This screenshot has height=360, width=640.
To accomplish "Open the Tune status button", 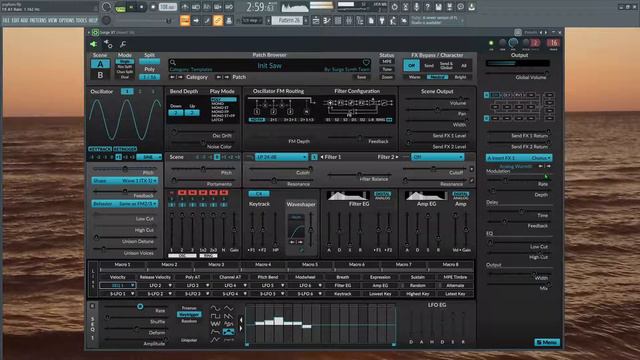I will click(387, 69).
